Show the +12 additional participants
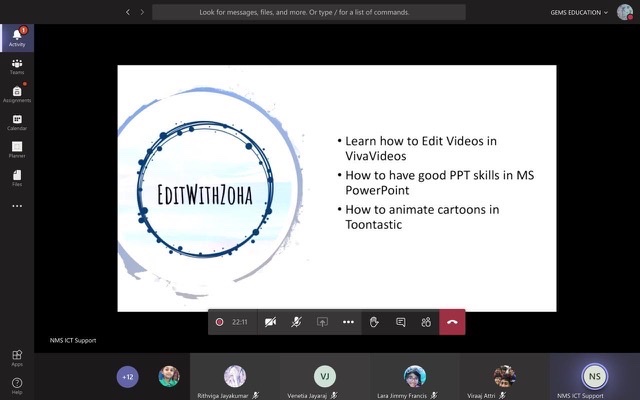 click(x=127, y=376)
